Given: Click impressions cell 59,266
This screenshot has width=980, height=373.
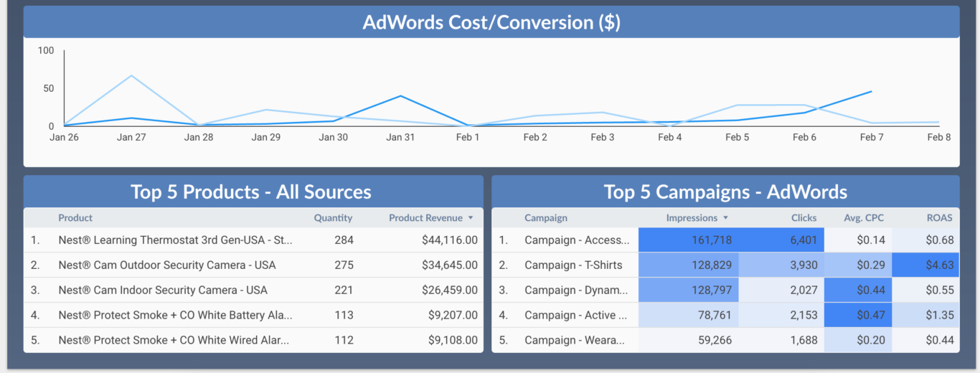Looking at the screenshot, I should pos(689,340).
